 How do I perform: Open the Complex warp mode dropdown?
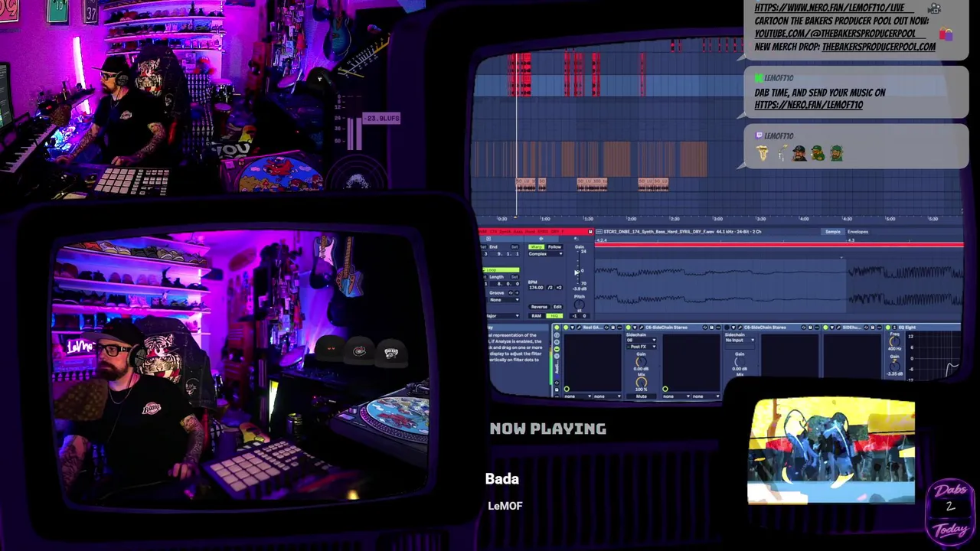click(x=545, y=254)
